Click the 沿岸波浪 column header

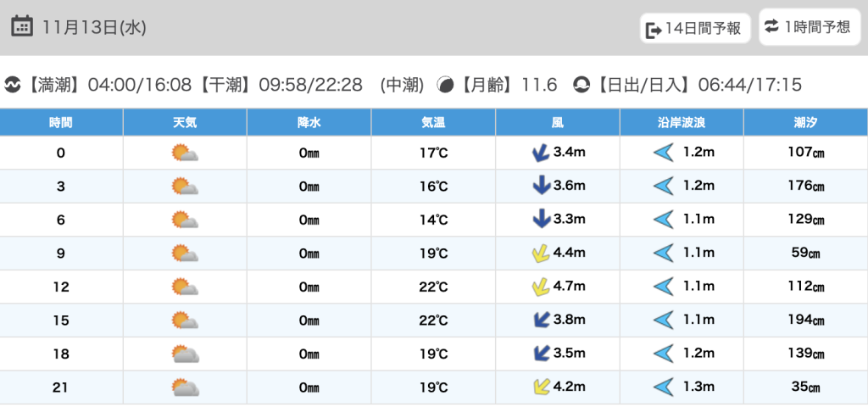pyautogui.click(x=682, y=123)
